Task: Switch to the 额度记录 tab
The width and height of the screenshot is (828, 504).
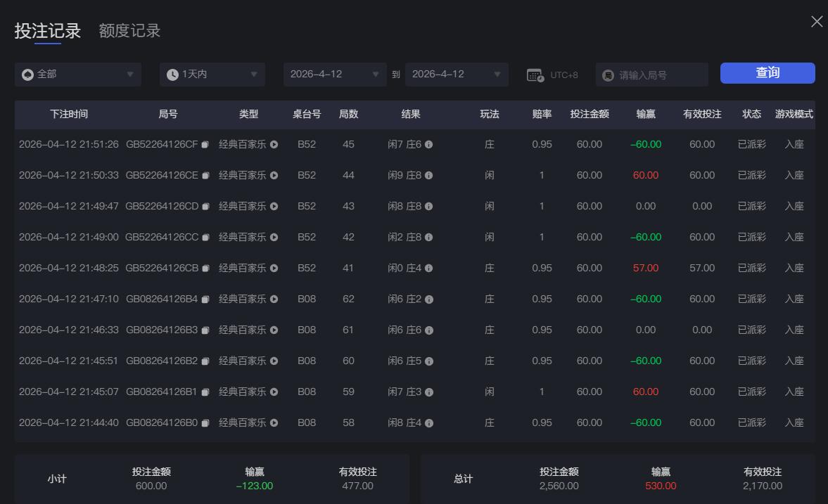Action: (129, 31)
